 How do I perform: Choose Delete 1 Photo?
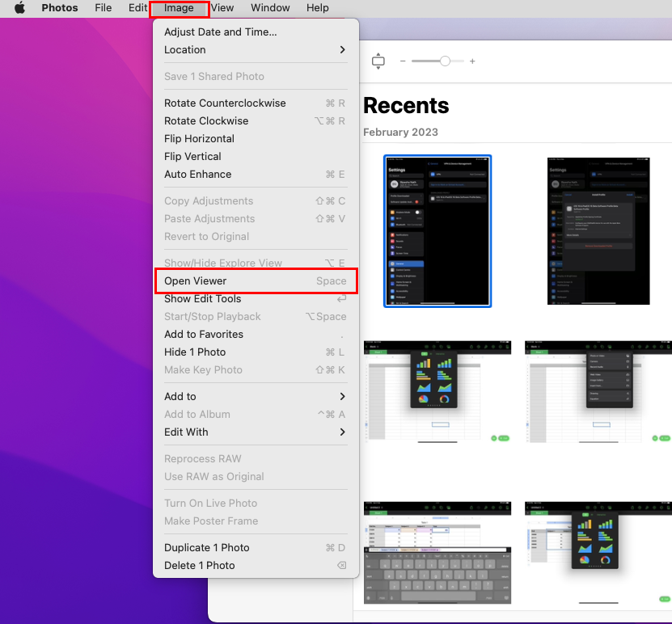pyautogui.click(x=256, y=565)
